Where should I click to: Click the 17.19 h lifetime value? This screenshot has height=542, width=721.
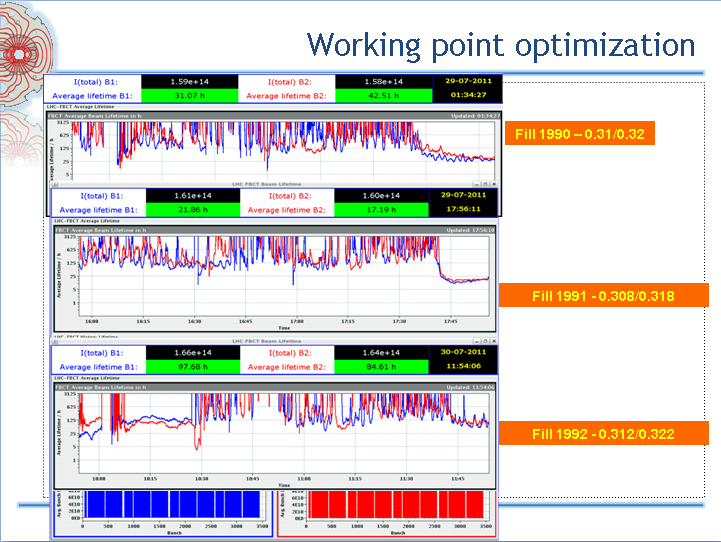coord(381,210)
